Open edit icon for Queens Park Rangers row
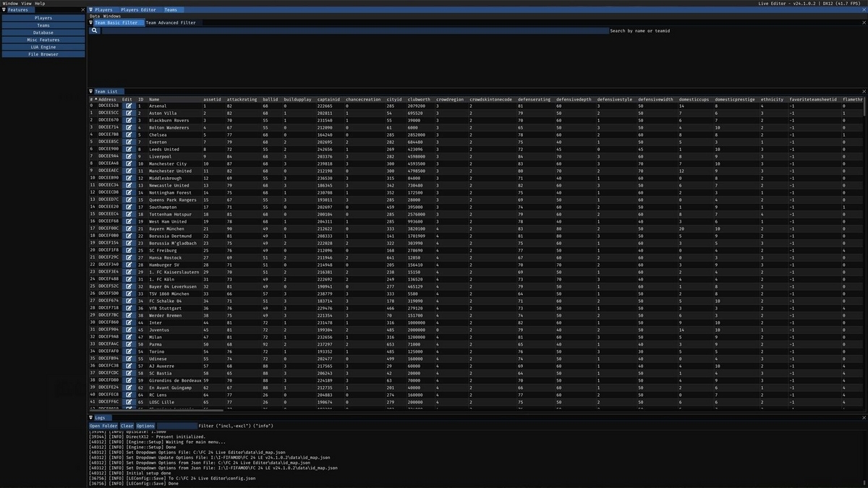The height and width of the screenshot is (488, 868). tap(129, 200)
